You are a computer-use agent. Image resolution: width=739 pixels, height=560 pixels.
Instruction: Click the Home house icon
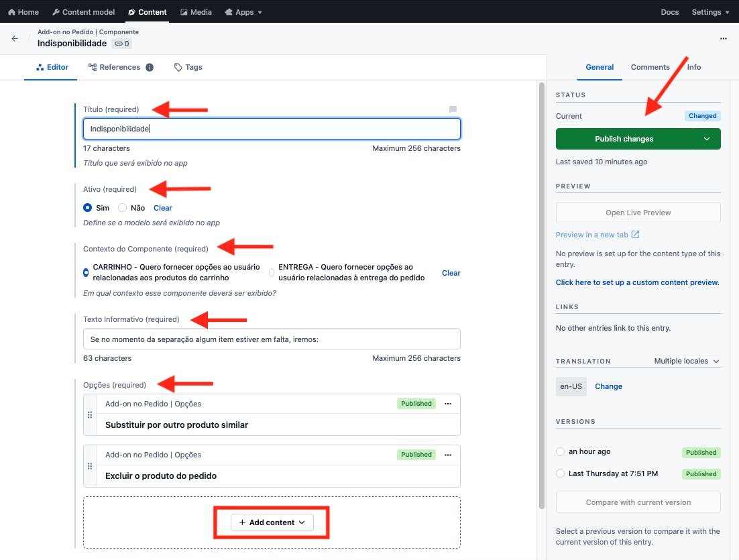click(x=12, y=12)
